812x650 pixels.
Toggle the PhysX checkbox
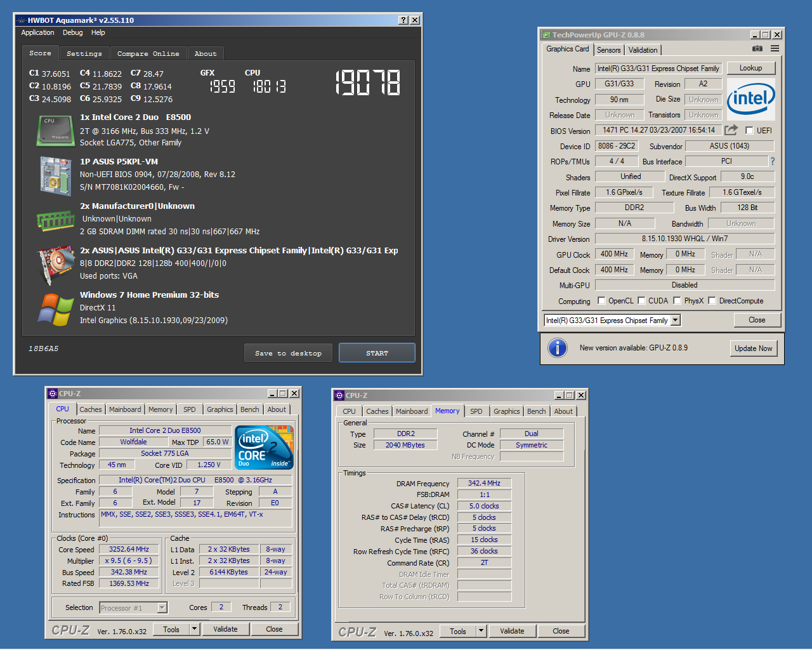pos(677,301)
